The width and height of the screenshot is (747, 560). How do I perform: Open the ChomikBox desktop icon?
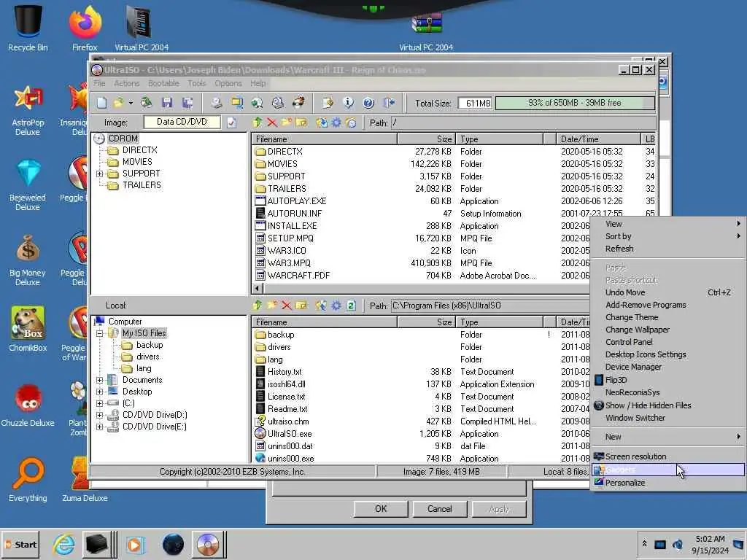(x=28, y=329)
